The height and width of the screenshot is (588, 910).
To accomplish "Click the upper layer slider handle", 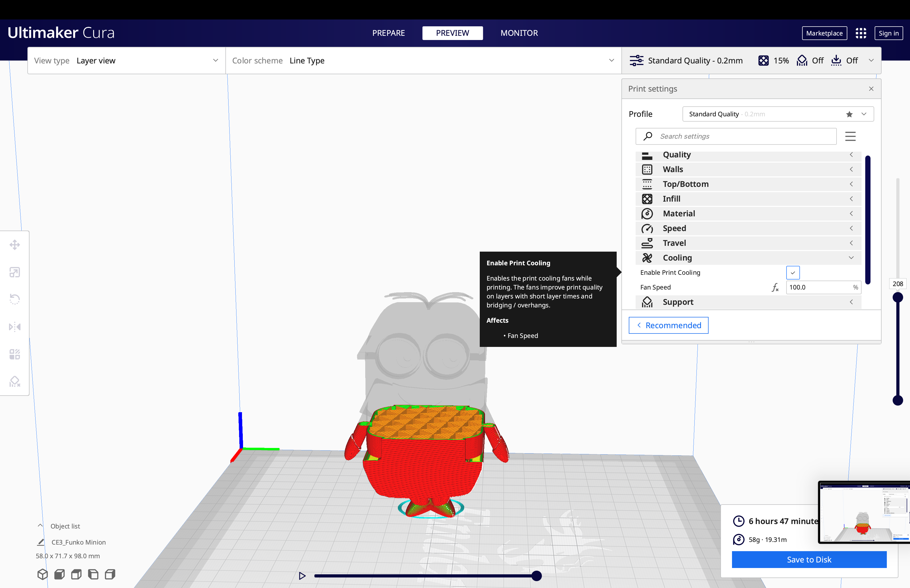I will (897, 297).
